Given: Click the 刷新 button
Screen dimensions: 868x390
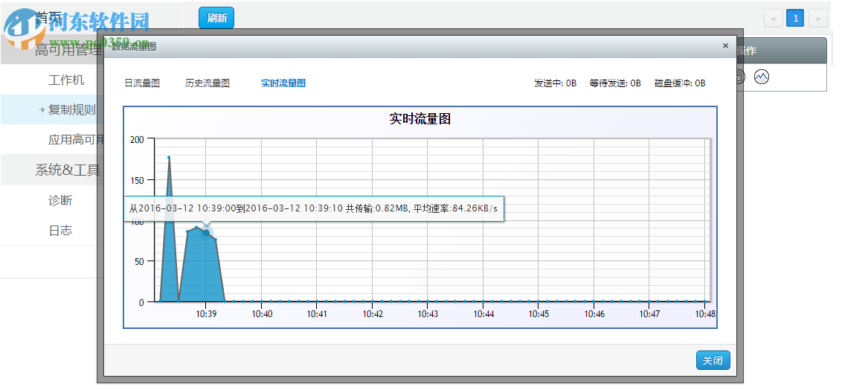Looking at the screenshot, I should [x=216, y=18].
